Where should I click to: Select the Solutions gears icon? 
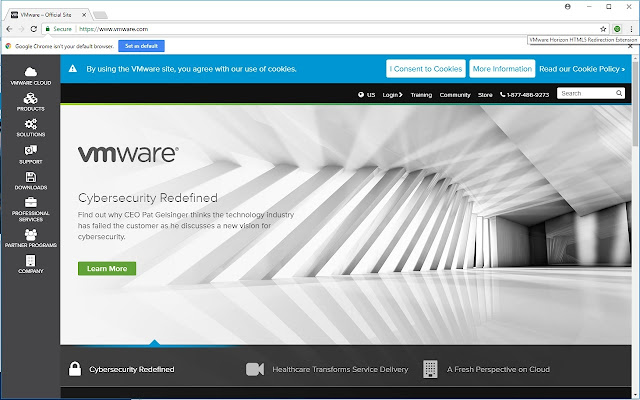pyautogui.click(x=31, y=124)
